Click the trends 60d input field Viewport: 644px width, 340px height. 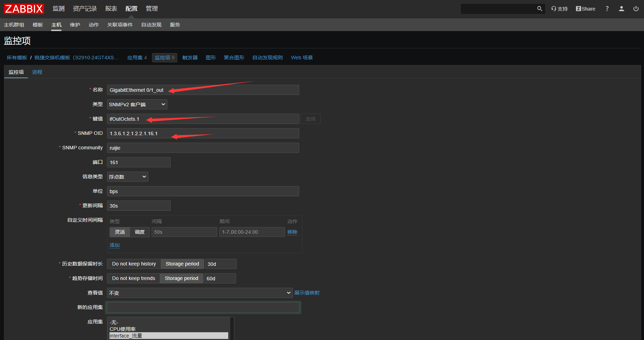[220, 279]
